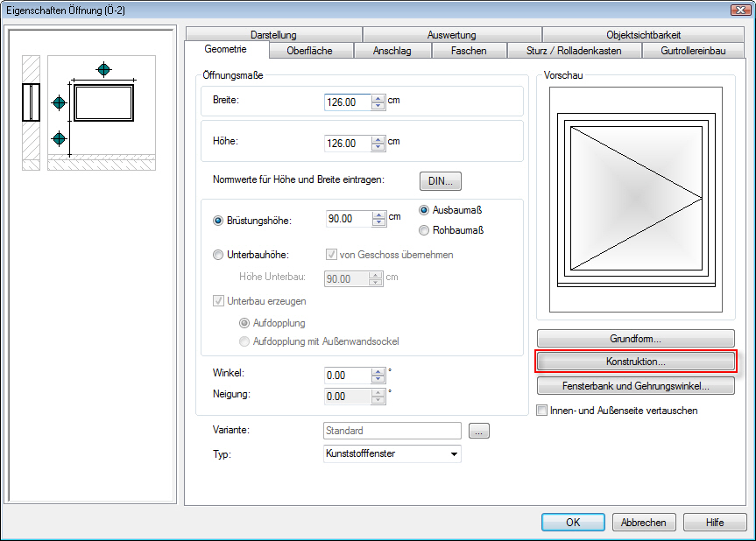Select the Unterbauhöhe radio button
The width and height of the screenshot is (756, 541).
tap(218, 255)
